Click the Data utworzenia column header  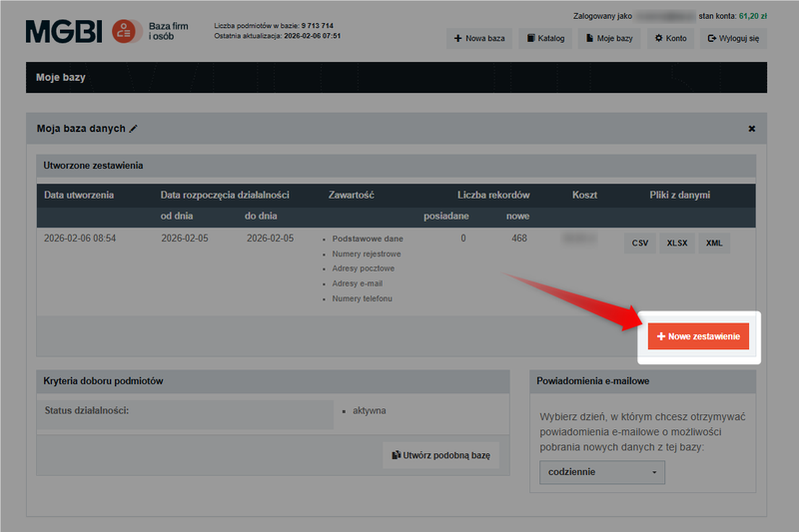(79, 195)
